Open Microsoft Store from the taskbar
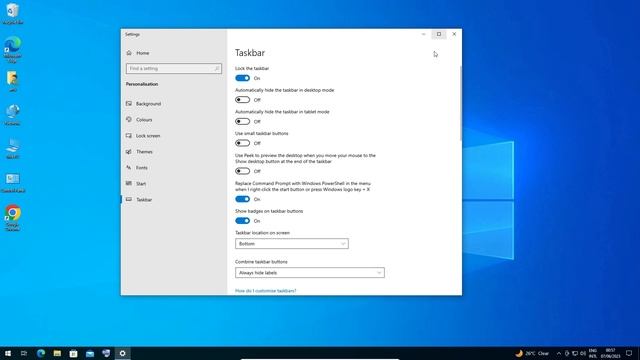Screen dimensions: 640x360 click(x=73, y=353)
